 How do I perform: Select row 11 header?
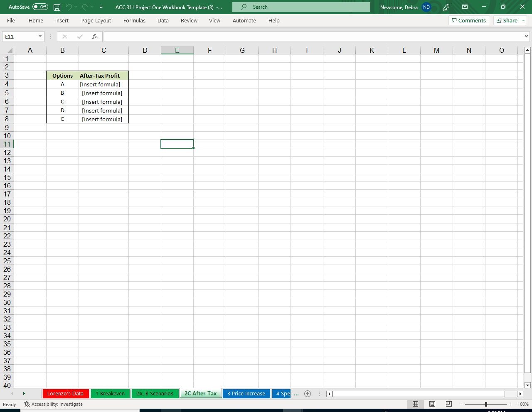click(7, 144)
